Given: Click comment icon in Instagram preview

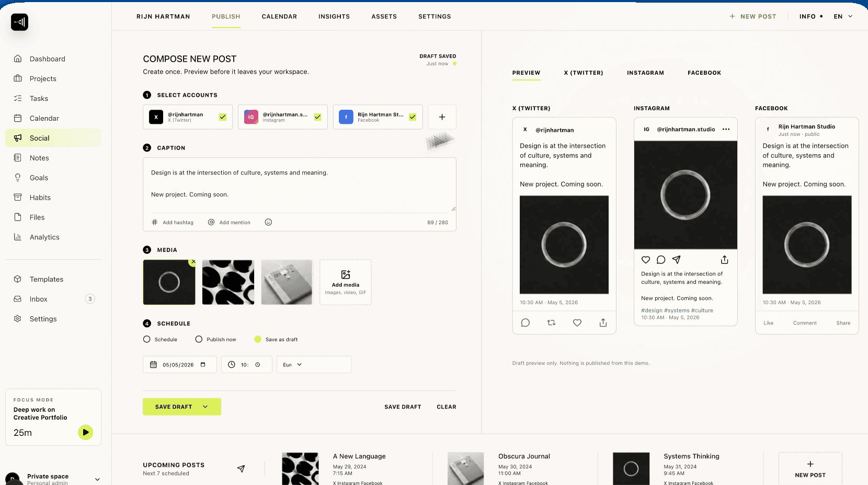Looking at the screenshot, I should pos(661,260).
